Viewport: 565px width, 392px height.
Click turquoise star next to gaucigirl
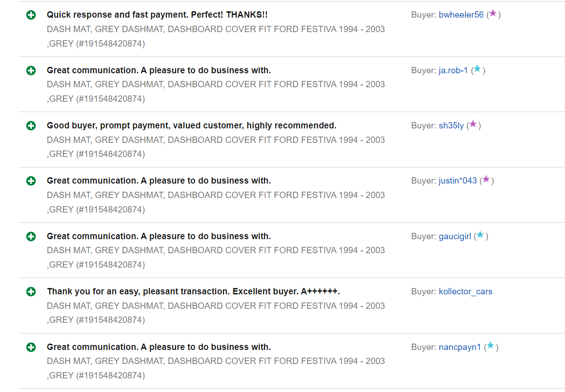pyautogui.click(x=480, y=235)
